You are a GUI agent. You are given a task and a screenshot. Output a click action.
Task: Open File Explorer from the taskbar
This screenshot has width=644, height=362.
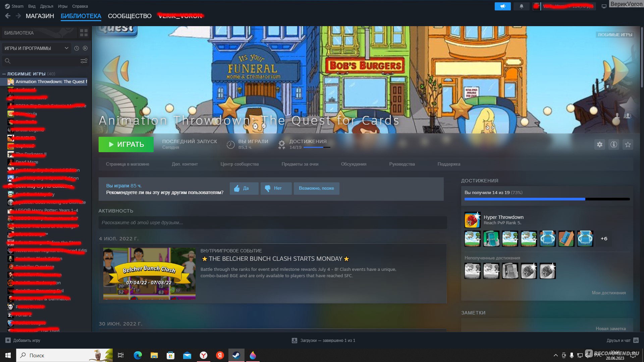154,355
